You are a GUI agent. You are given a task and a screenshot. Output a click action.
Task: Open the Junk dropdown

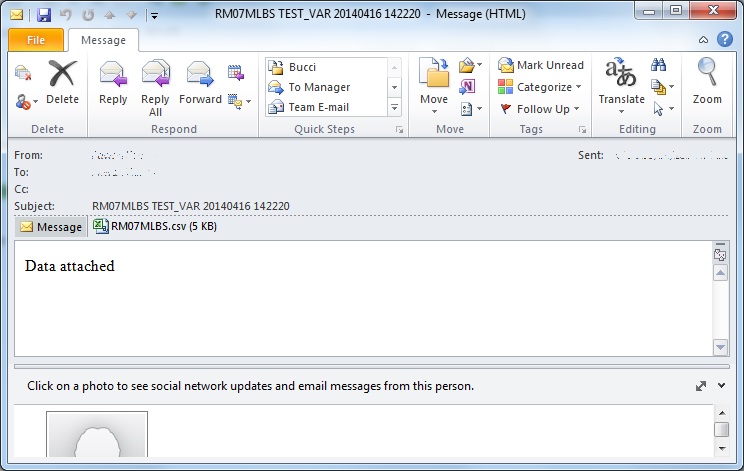click(26, 102)
